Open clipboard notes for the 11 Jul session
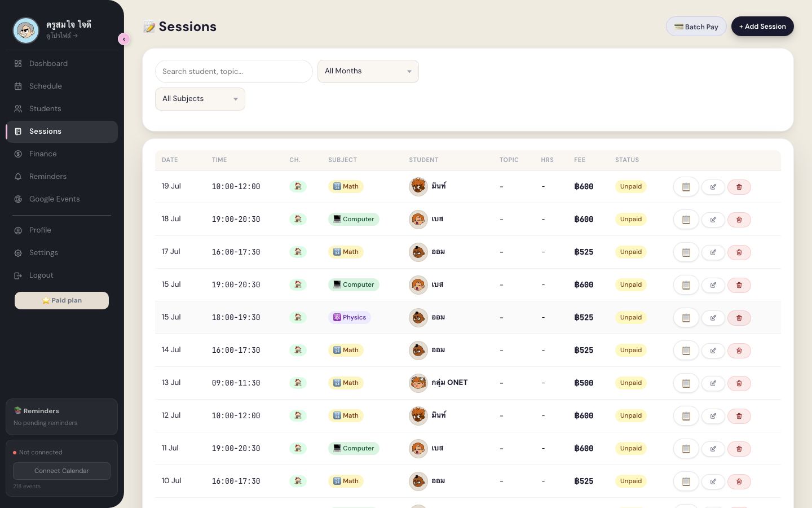 click(x=686, y=449)
